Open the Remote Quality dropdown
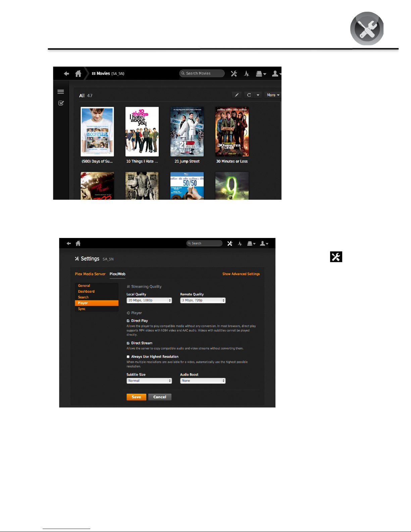Screen dimensions: 411x532 tap(203, 300)
